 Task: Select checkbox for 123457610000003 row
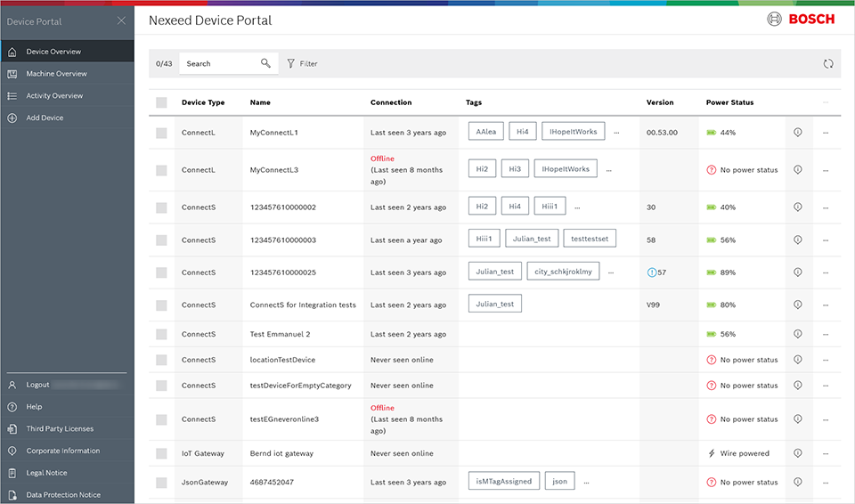(161, 240)
